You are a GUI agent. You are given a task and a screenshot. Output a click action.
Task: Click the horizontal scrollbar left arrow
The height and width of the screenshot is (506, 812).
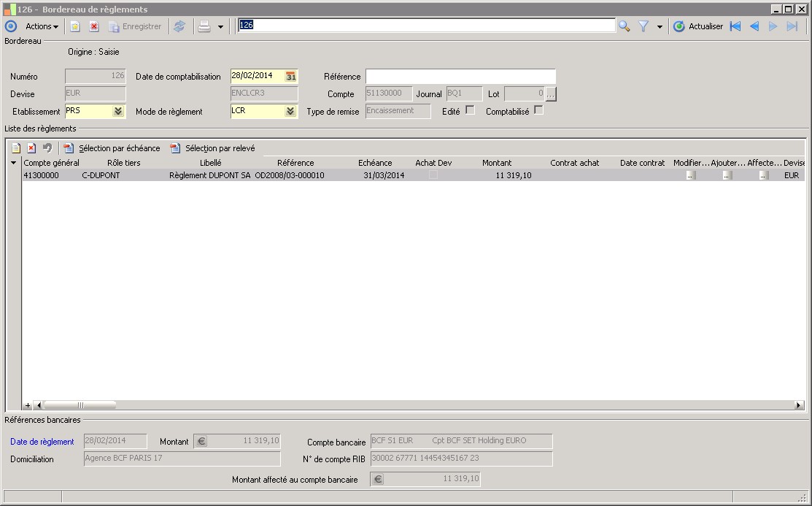[x=39, y=405]
